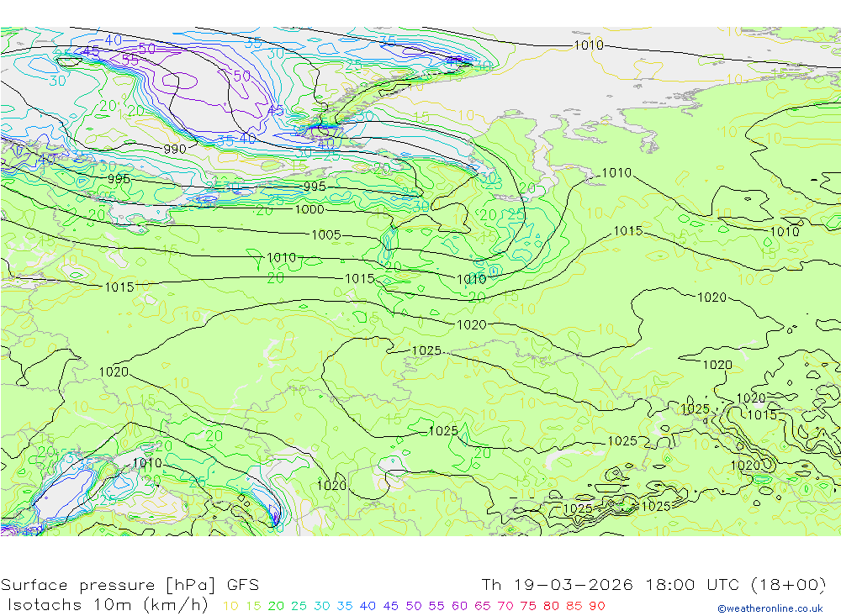Select the 15 value in the isotachs legend

tap(254, 606)
